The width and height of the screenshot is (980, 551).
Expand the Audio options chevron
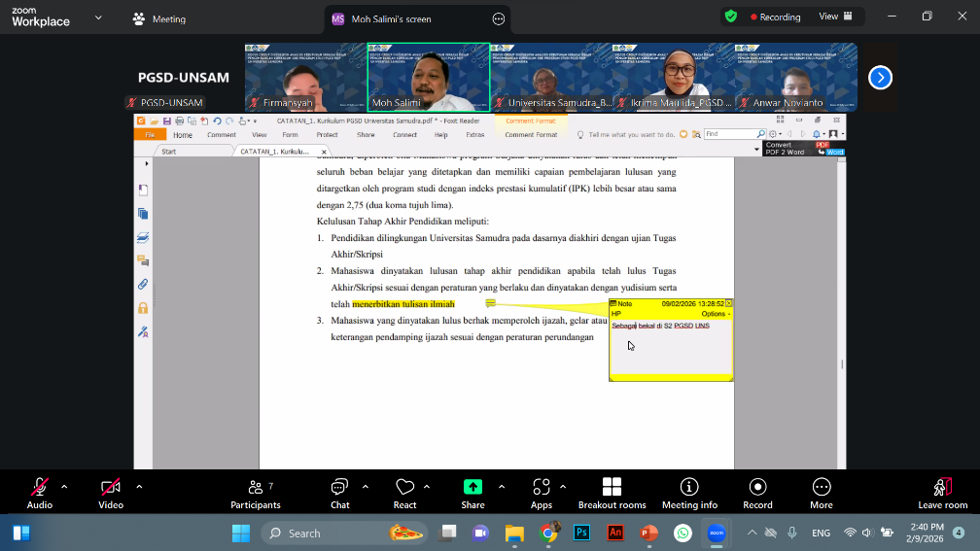click(64, 486)
